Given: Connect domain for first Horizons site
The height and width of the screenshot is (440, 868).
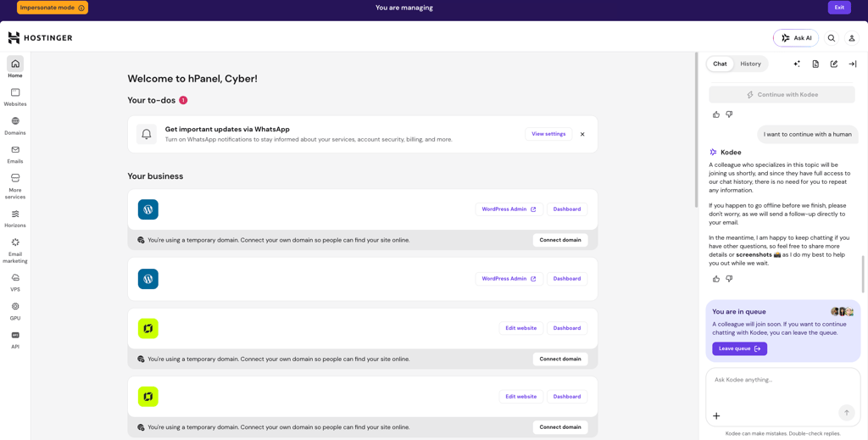Looking at the screenshot, I should pyautogui.click(x=560, y=359).
